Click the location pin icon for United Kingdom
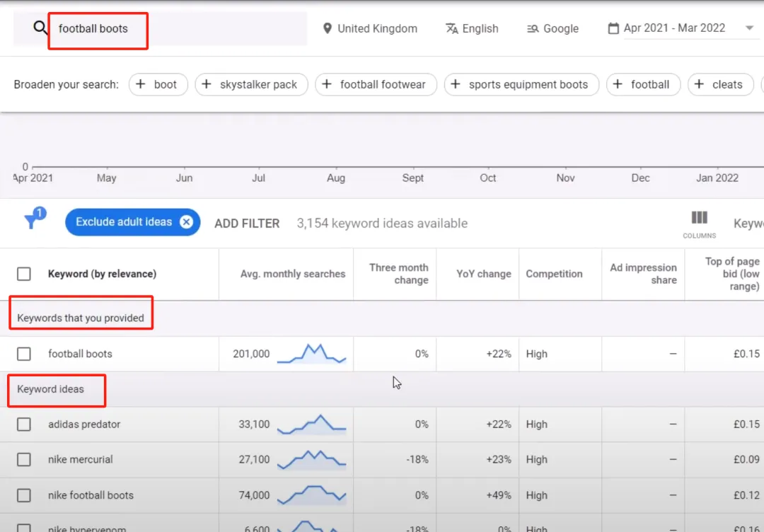764x532 pixels. pos(327,28)
